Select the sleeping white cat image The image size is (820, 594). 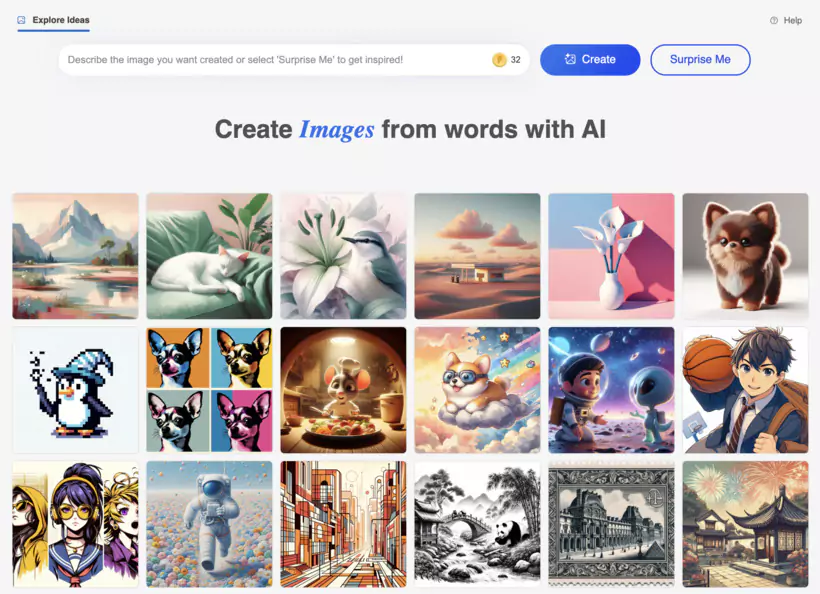[209, 256]
